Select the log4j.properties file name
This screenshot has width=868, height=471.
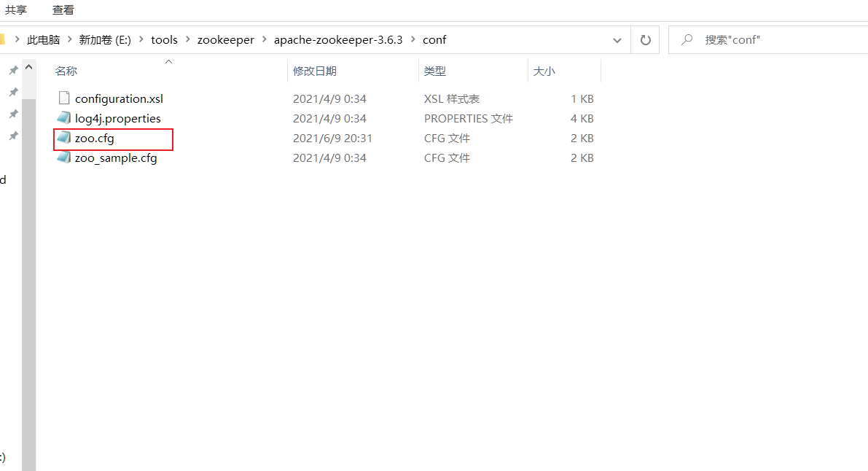click(x=118, y=119)
